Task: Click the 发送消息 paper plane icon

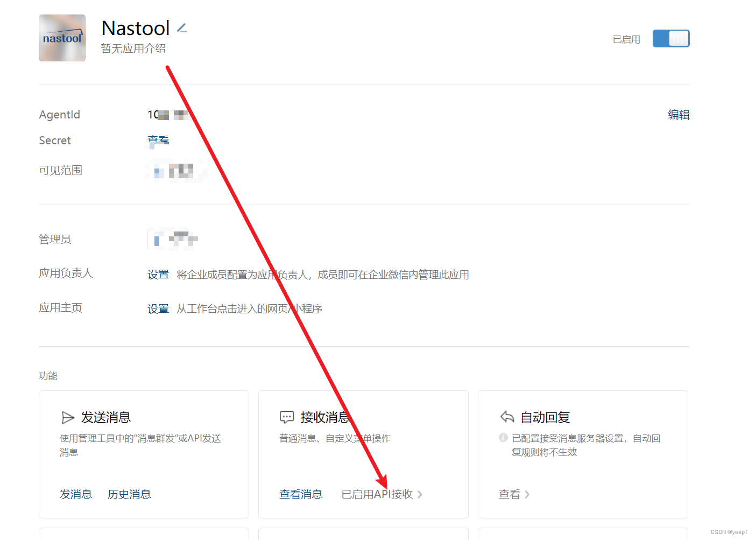Action: 67,417
